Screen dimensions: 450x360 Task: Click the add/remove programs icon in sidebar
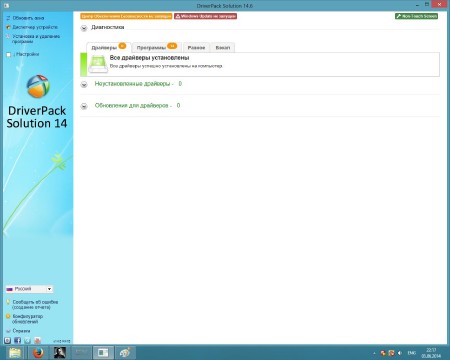click(8, 36)
